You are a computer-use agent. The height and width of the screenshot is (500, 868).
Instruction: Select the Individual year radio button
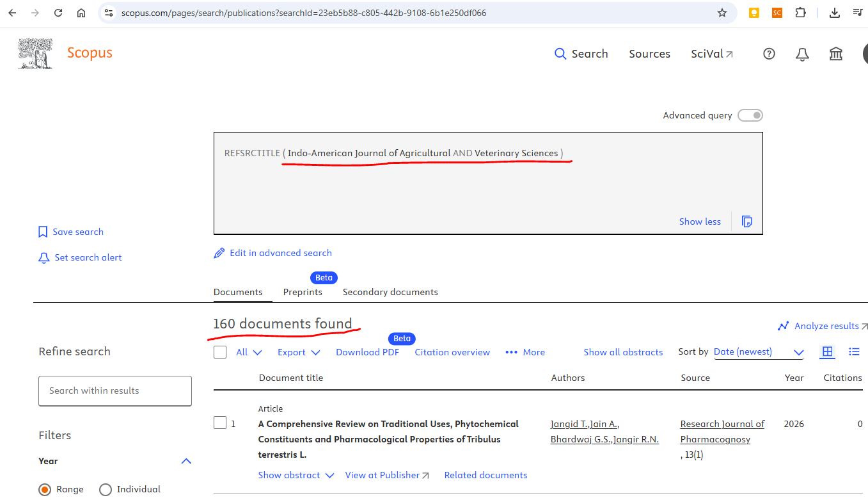106,490
